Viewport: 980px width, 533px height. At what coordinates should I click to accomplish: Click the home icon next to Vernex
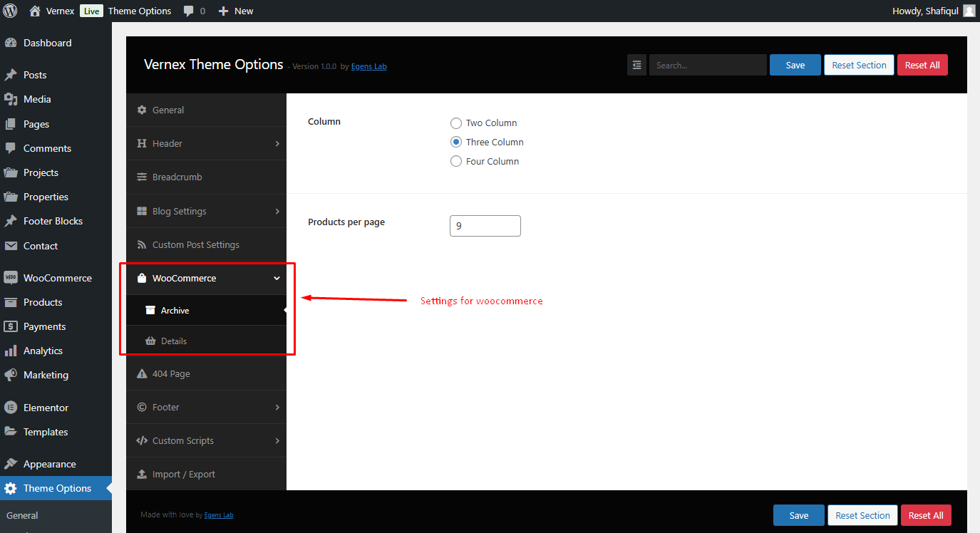35,11
